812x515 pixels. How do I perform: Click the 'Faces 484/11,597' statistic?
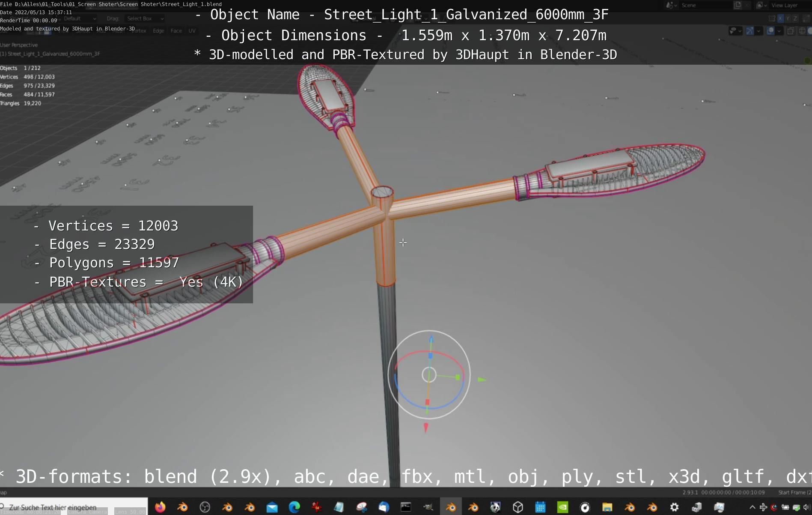(x=27, y=95)
